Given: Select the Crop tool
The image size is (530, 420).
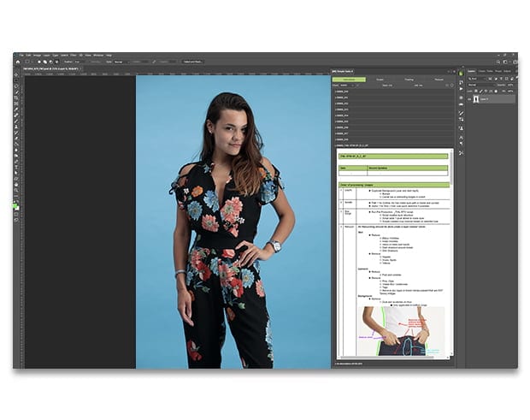Looking at the screenshot, I should coord(16,98).
